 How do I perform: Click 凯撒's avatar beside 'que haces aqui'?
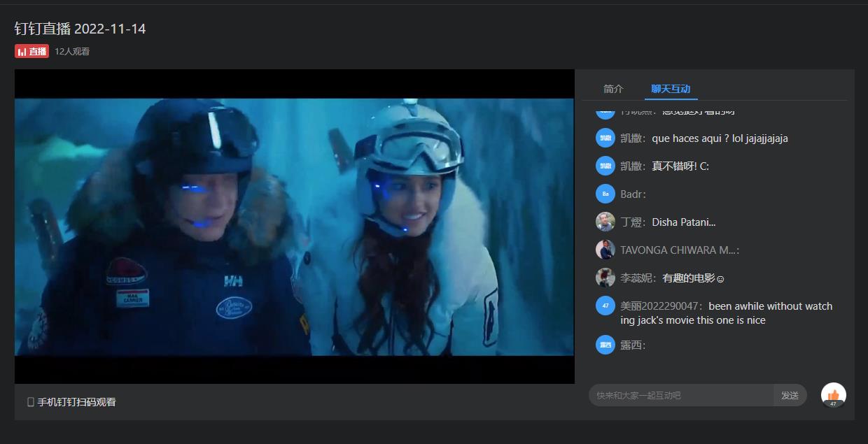pyautogui.click(x=605, y=138)
